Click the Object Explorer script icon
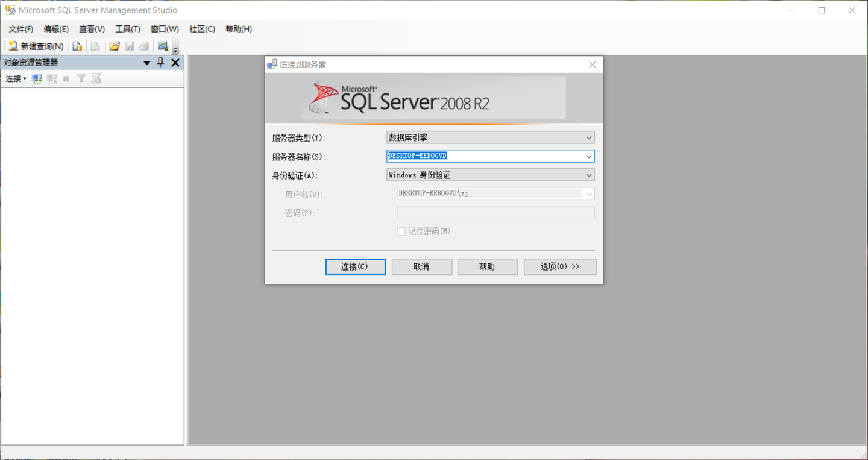This screenshot has height=460, width=868. (96, 78)
